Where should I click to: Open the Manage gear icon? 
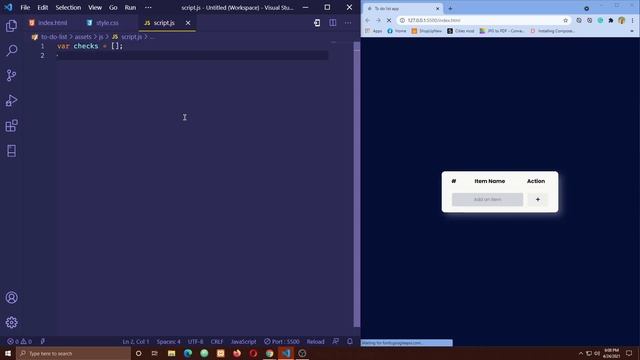tap(11, 322)
